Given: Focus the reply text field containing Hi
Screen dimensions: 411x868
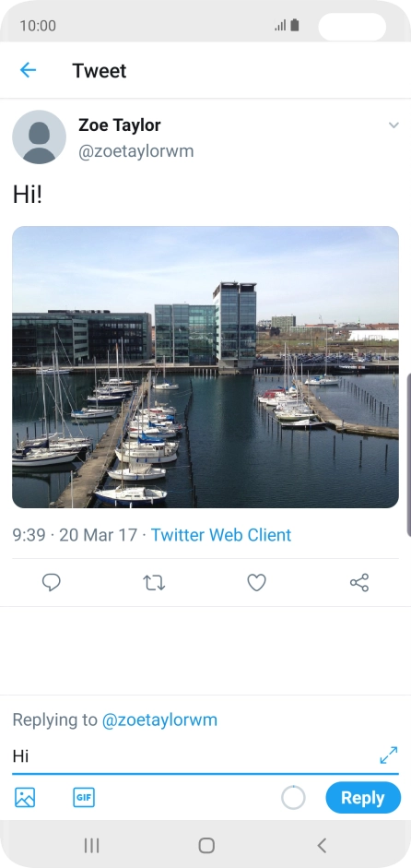Looking at the screenshot, I should [x=194, y=755].
